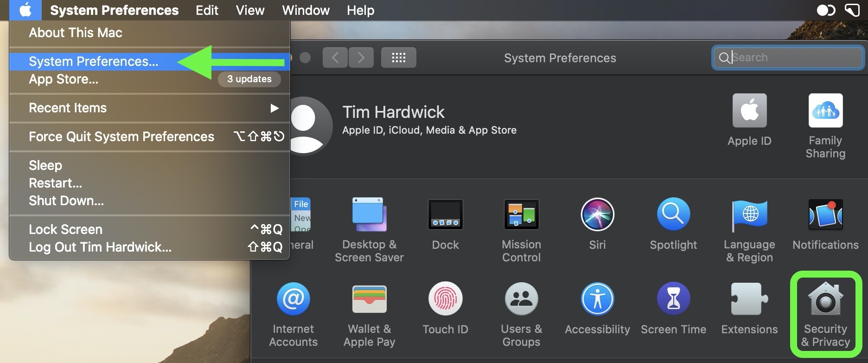Choose Sleep from the Apple menu
The height and width of the screenshot is (363, 868).
pyautogui.click(x=149, y=165)
